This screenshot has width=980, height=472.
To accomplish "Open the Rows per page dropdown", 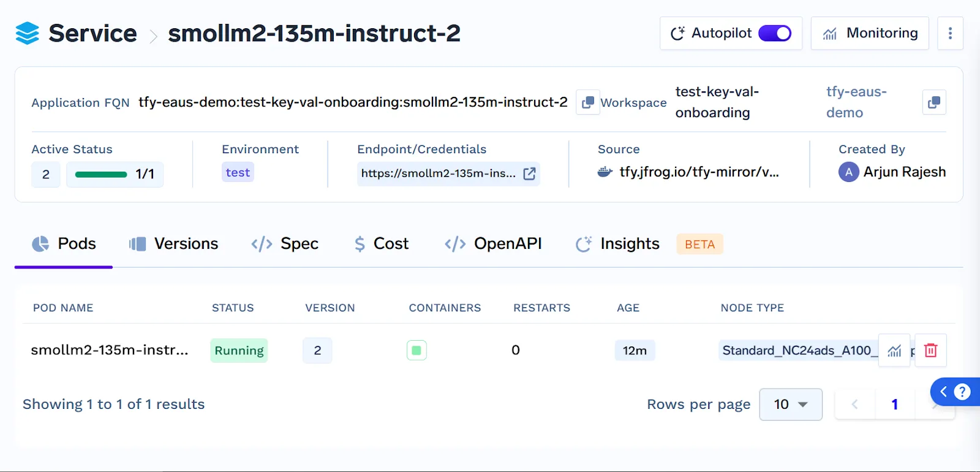I will [x=791, y=405].
